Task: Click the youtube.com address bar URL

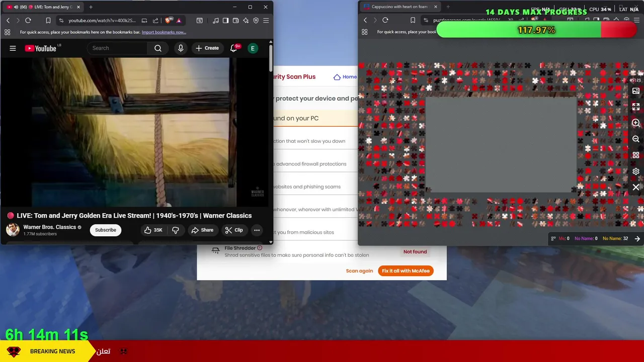Action: point(102,21)
